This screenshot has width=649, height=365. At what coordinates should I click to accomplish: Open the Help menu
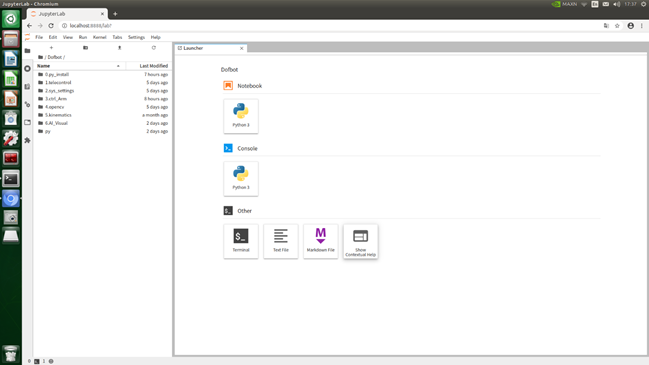click(155, 37)
